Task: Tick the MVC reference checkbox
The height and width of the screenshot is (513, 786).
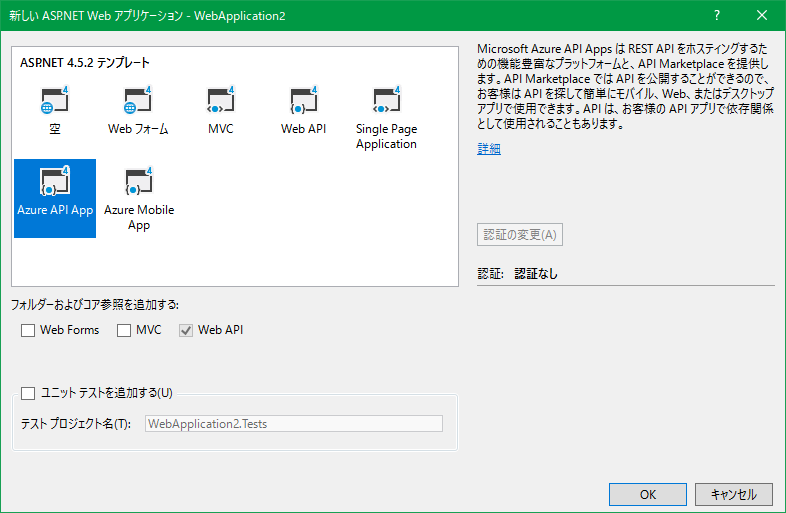Action: [x=124, y=330]
